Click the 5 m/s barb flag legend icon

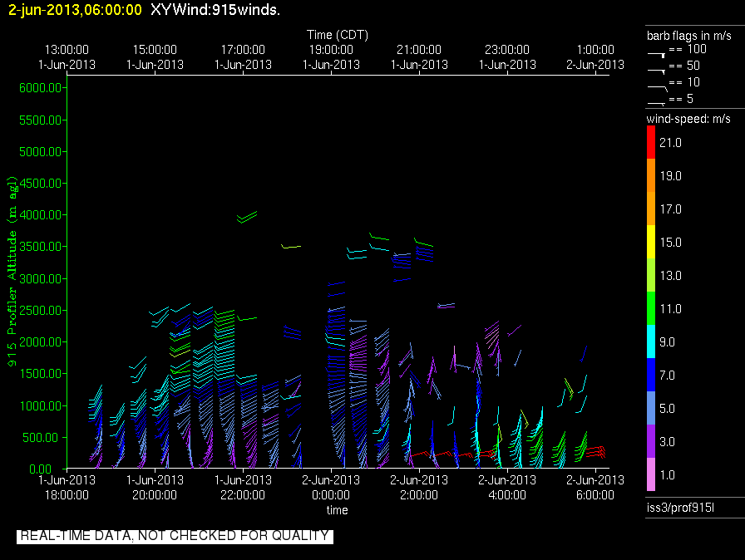point(656,104)
